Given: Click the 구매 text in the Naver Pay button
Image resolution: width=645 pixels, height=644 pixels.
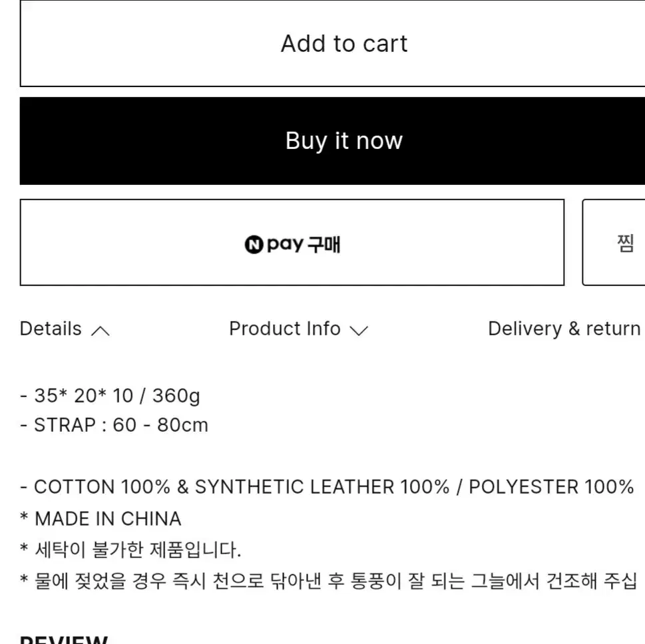Looking at the screenshot, I should click(324, 245).
